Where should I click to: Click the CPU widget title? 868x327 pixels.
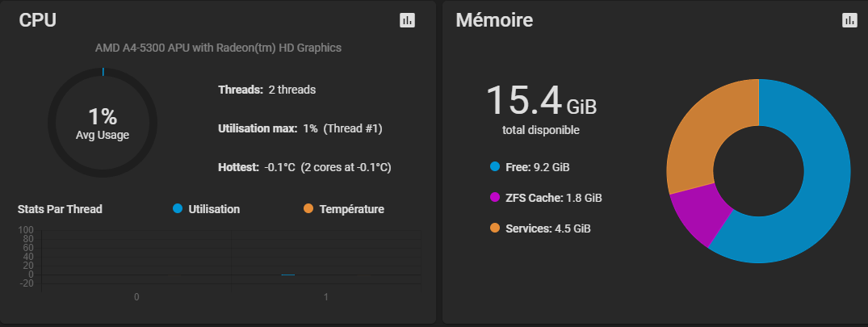38,21
